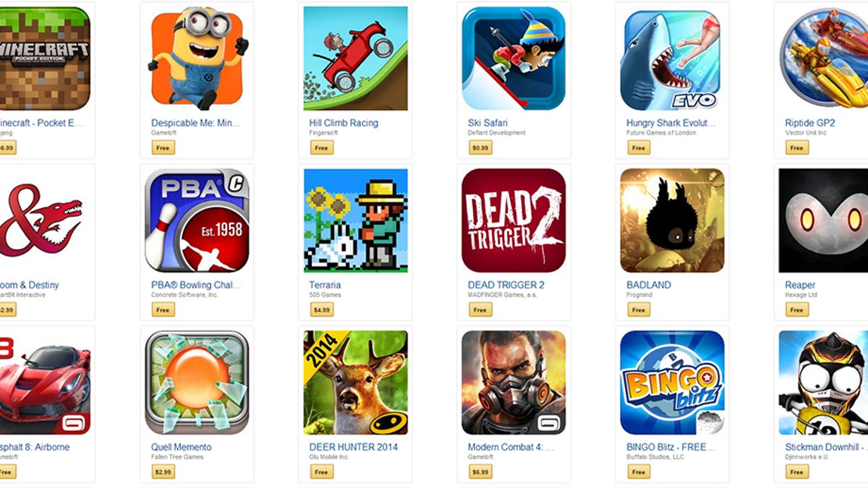The height and width of the screenshot is (488, 868).
Task: Open the Ski Safari app icon
Action: [514, 59]
